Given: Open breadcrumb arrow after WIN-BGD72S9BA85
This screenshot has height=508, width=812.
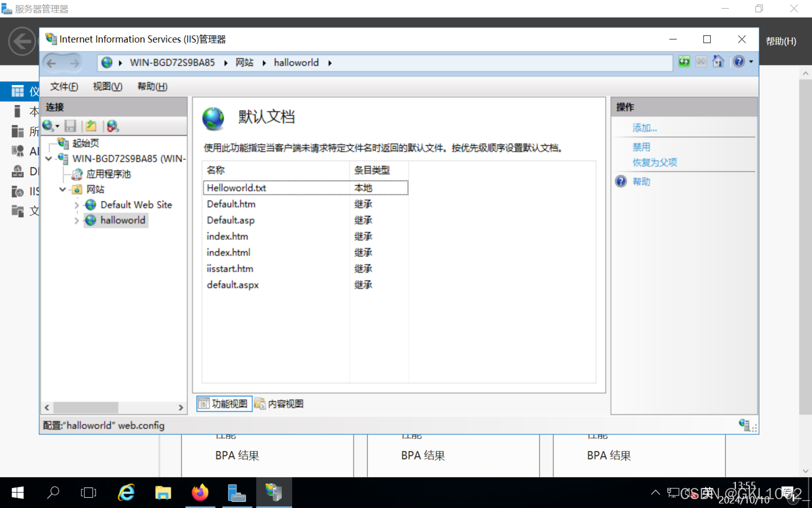Looking at the screenshot, I should tap(226, 63).
